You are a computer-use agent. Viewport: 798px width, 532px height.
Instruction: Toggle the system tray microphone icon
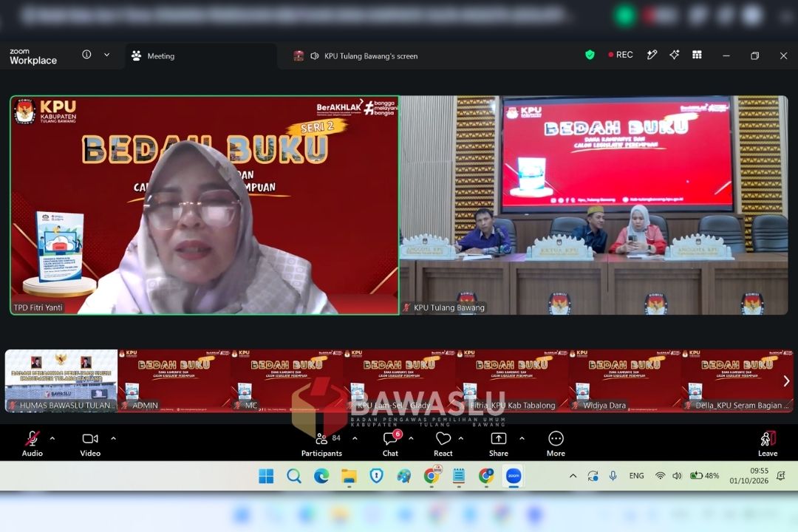[613, 476]
